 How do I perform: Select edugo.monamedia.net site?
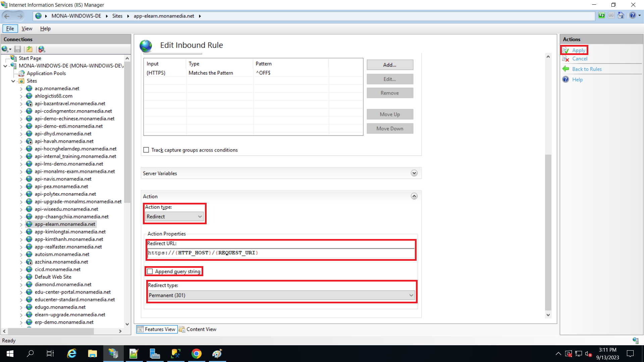(x=60, y=307)
